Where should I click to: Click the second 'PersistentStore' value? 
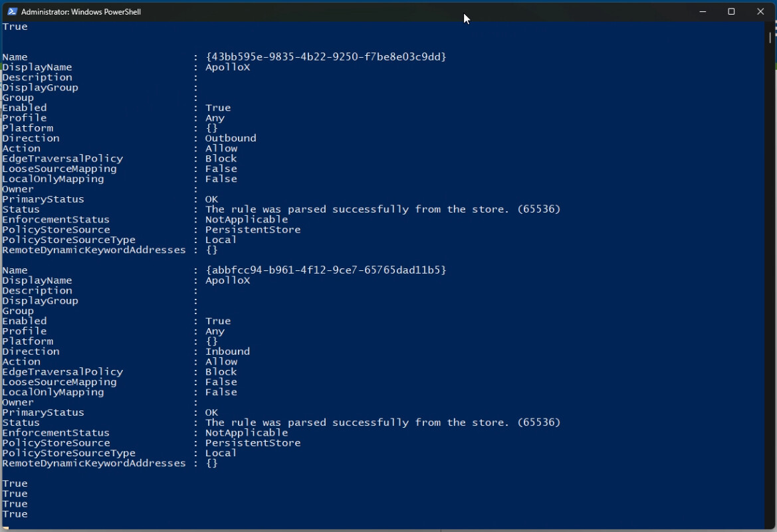[253, 443]
